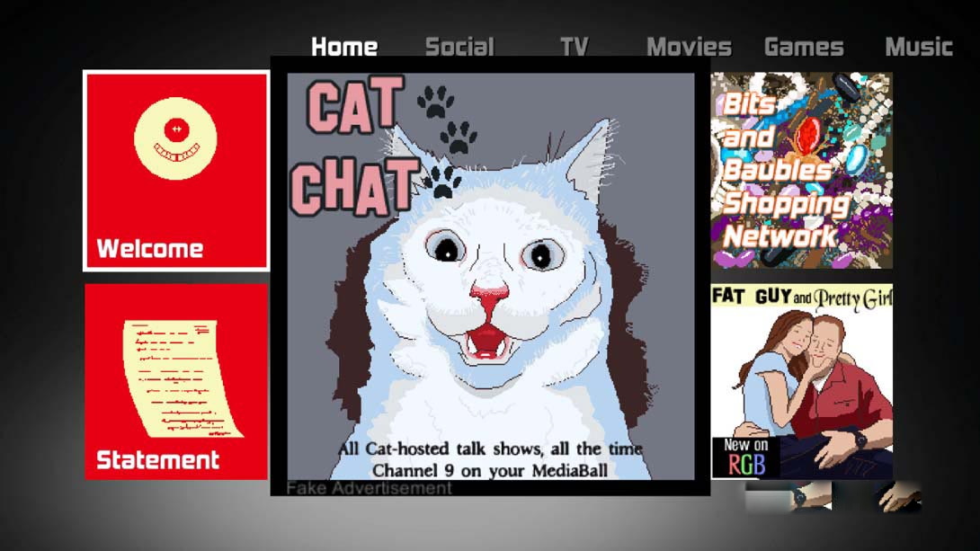980x551 pixels.
Task: Click the topmost black paw print
Action: coord(435,102)
